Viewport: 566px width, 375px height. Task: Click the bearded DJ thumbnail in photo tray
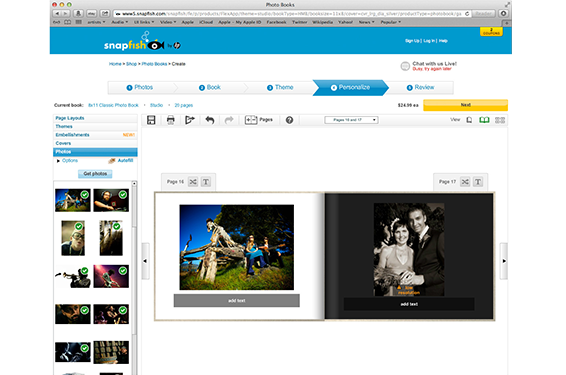(x=111, y=200)
